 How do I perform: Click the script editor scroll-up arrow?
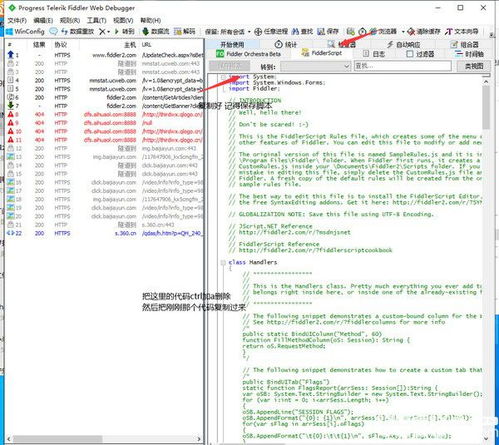[x=486, y=81]
